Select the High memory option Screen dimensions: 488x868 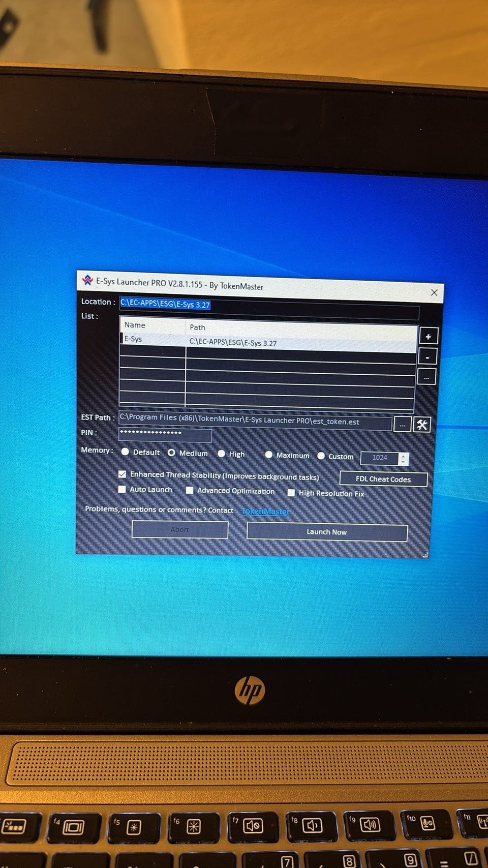(221, 454)
